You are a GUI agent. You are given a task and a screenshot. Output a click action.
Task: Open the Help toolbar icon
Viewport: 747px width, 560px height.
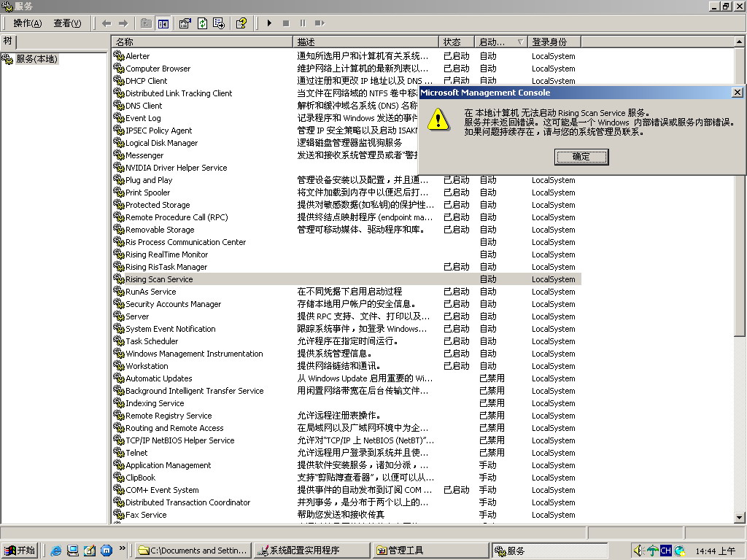241,23
